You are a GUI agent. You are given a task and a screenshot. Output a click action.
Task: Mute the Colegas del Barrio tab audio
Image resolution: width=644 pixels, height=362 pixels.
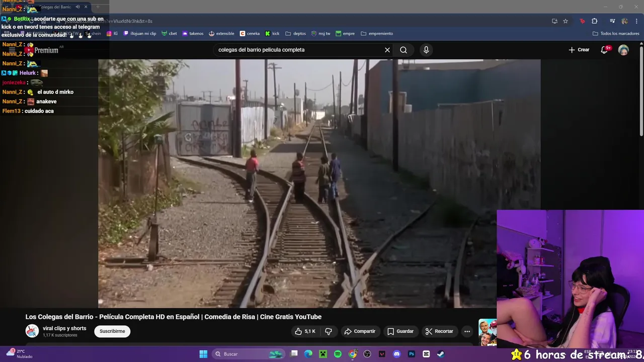tap(77, 7)
